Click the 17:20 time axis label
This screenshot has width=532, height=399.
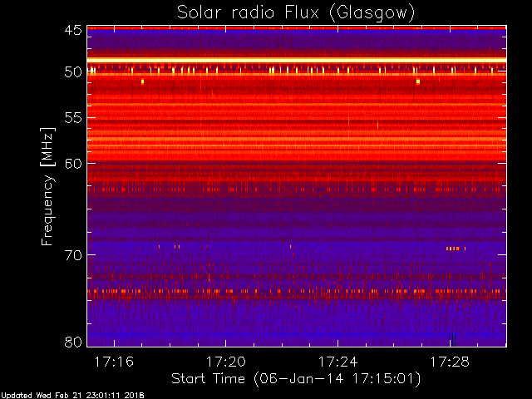[226, 362]
